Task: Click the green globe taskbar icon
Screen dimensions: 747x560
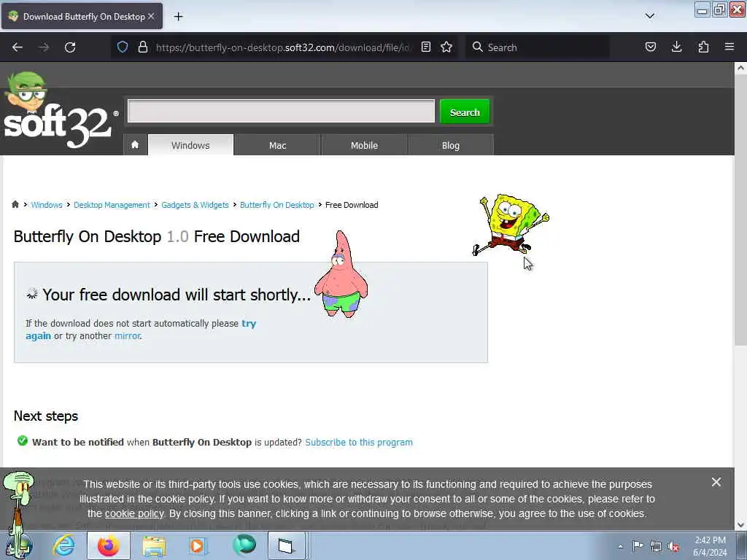Action: coord(244,545)
